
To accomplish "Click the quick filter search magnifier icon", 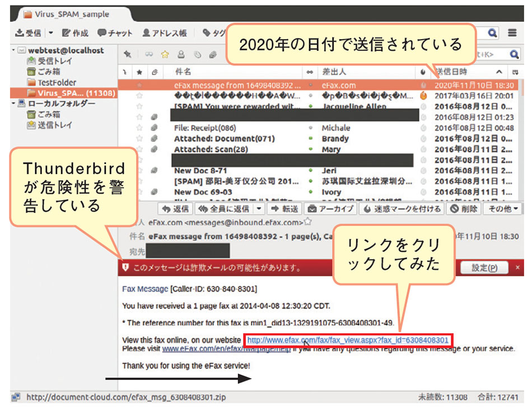I will tap(514, 54).
